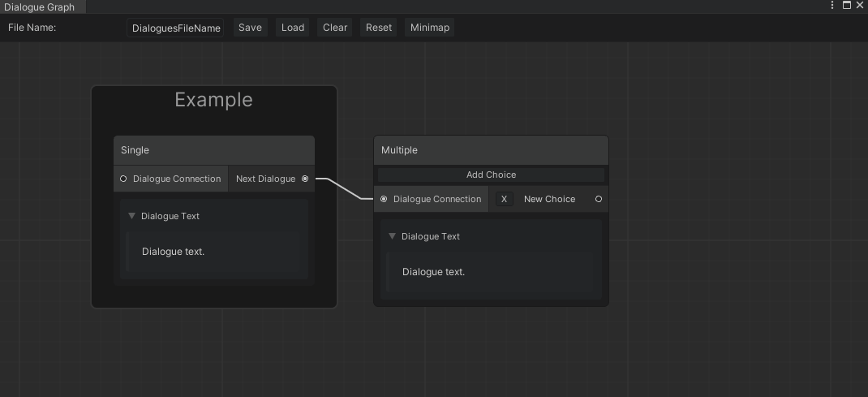Image resolution: width=868 pixels, height=397 pixels.
Task: Remove the choice with the X button
Action: click(504, 199)
